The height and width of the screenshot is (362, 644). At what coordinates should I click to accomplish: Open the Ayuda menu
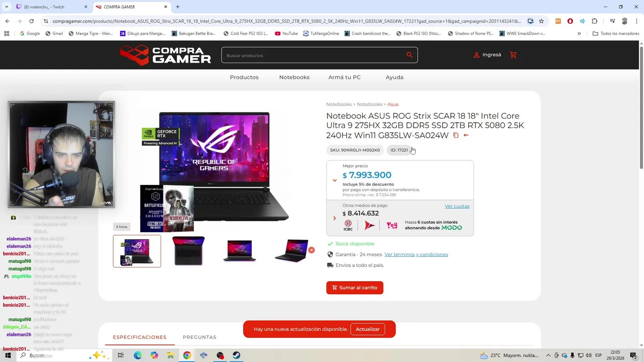coord(394,77)
